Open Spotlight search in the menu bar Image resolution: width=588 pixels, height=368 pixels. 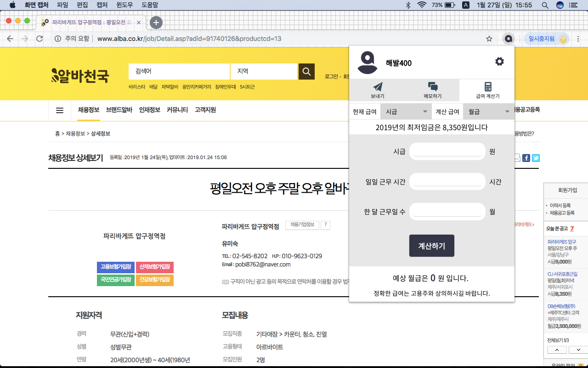click(x=545, y=5)
